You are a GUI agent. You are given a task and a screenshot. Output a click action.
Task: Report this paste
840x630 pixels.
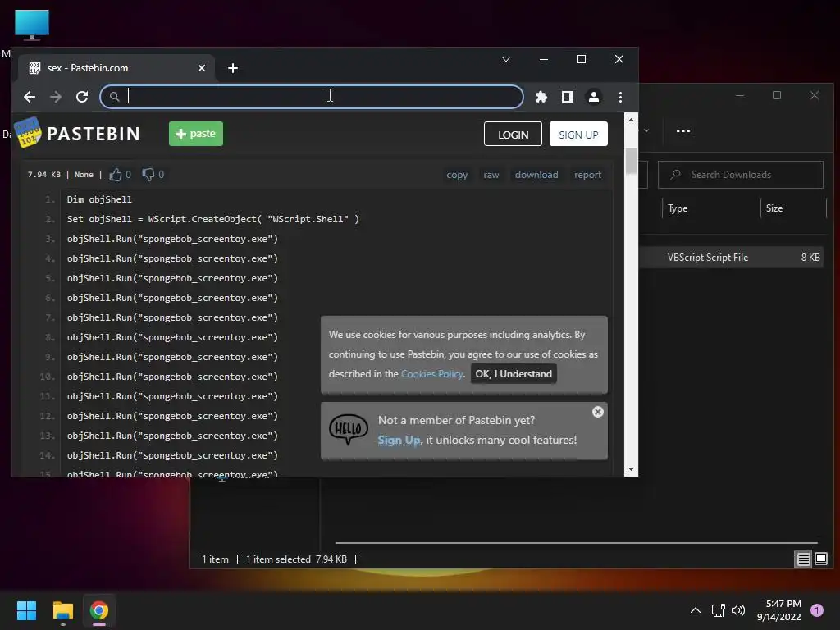click(x=587, y=175)
